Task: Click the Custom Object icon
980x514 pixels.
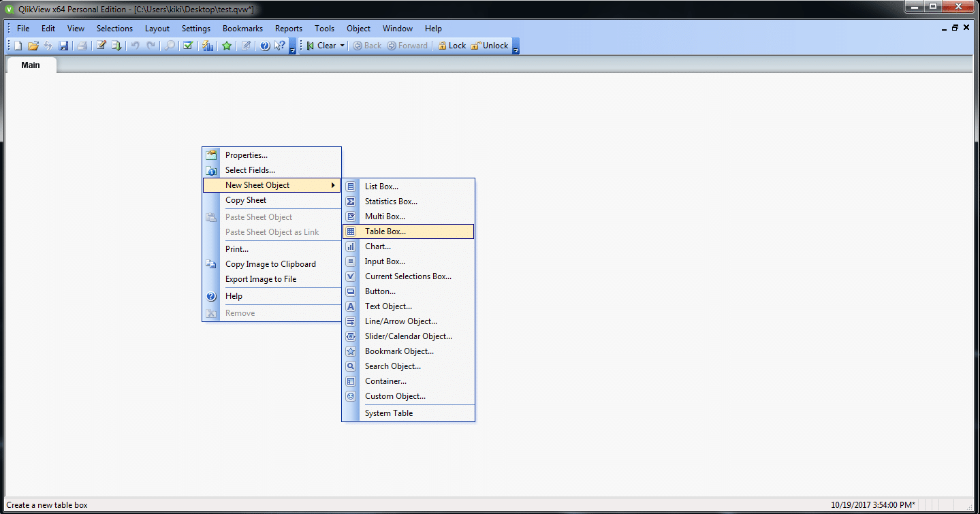Action: pyautogui.click(x=351, y=396)
